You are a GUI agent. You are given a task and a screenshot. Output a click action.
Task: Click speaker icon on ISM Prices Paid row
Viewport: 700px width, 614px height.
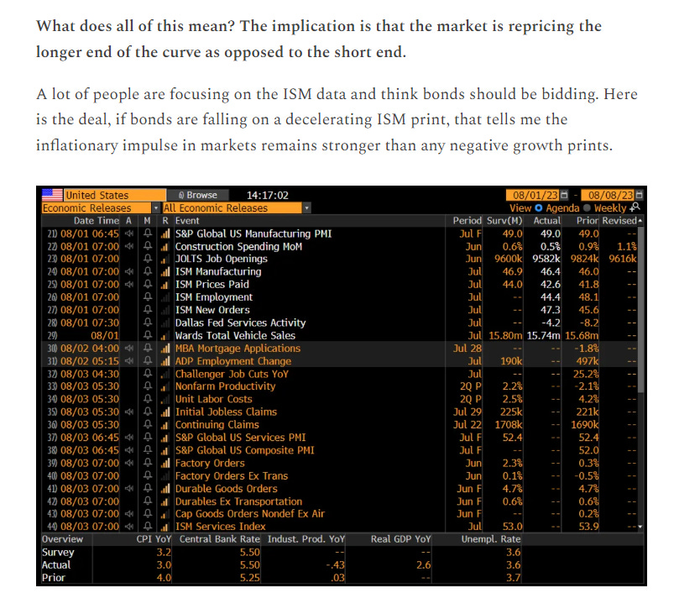pos(129,284)
